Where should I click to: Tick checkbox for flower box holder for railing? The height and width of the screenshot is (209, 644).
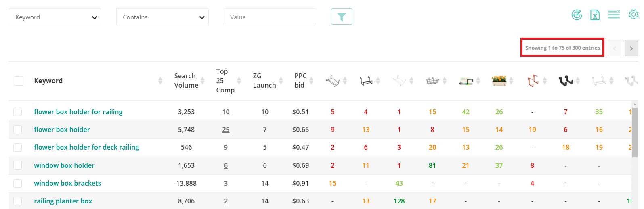click(x=18, y=112)
